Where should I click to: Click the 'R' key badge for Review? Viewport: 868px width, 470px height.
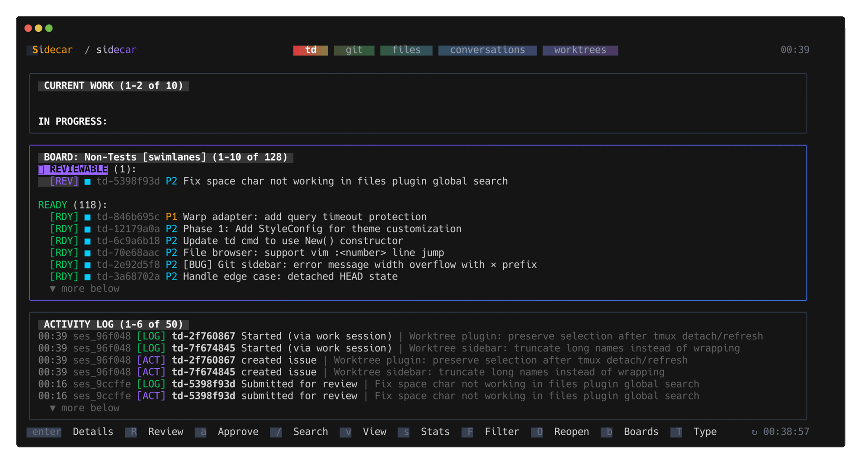pos(131,432)
